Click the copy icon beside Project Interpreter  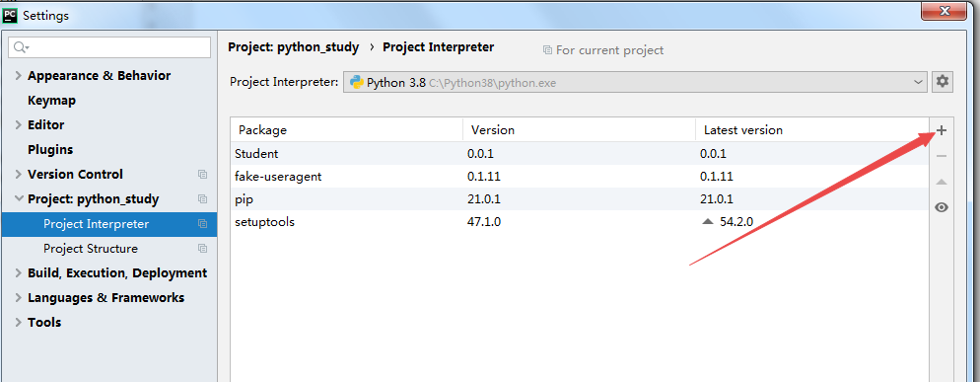click(202, 223)
